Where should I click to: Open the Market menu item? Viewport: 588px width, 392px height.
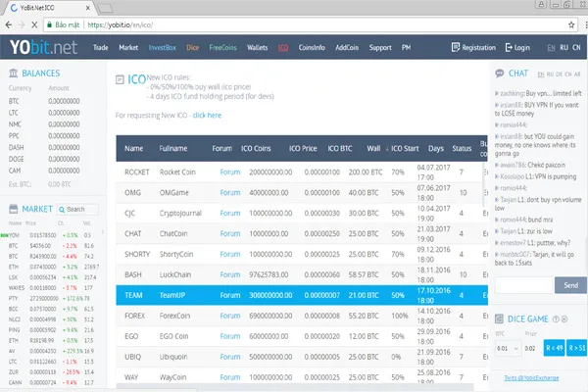tap(128, 48)
